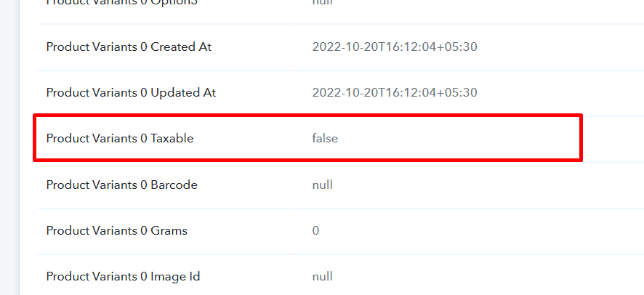Viewport: 644px width, 295px height.
Task: Click the word 'Taxable' in highlighted row
Action: click(172, 138)
